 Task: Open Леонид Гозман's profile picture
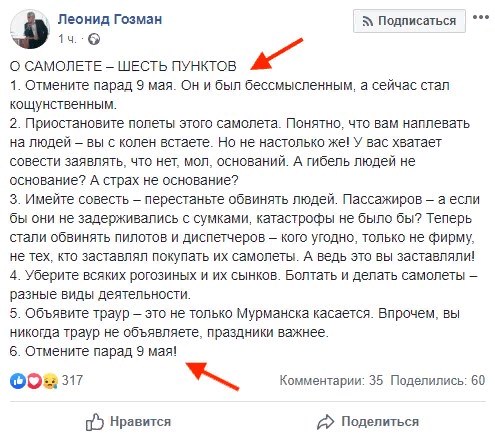click(30, 29)
